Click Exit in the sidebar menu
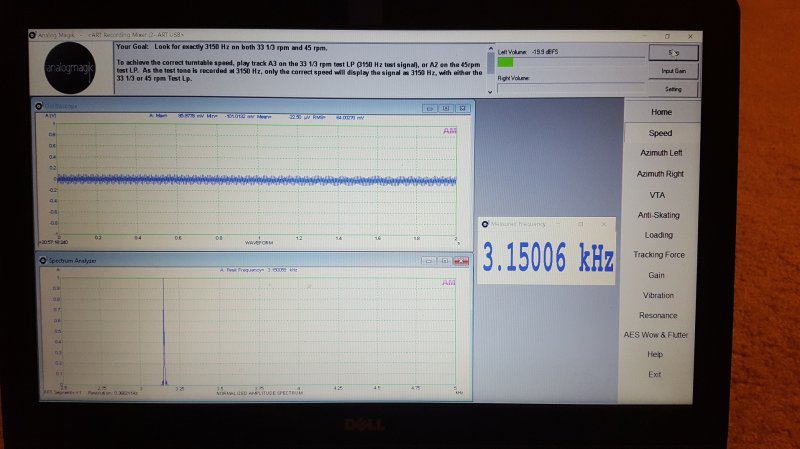Image resolution: width=800 pixels, height=449 pixels. (655, 375)
